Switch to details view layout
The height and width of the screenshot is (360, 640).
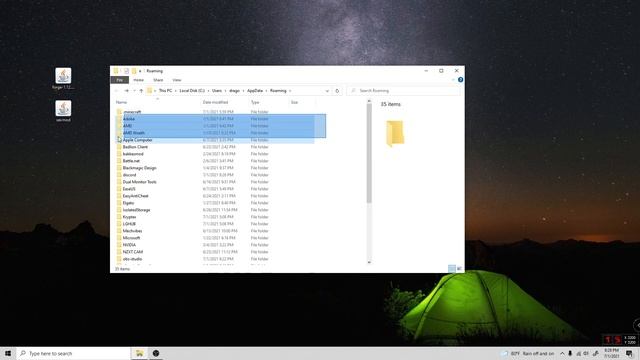pos(452,268)
